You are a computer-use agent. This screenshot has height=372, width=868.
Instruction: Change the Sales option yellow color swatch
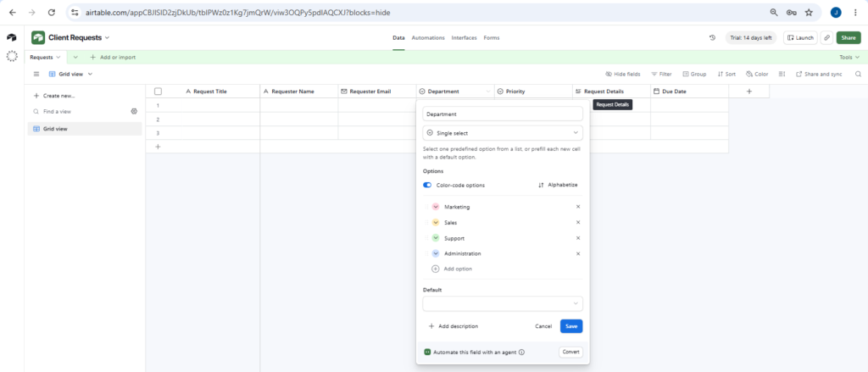coord(436,222)
